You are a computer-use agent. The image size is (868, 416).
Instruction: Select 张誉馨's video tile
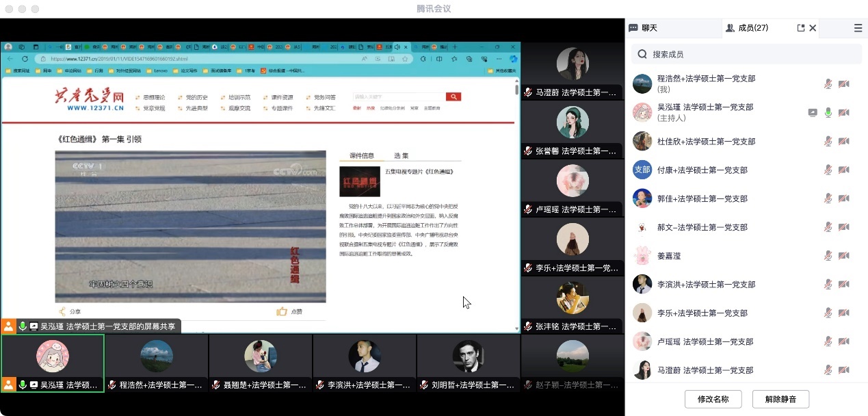572,129
